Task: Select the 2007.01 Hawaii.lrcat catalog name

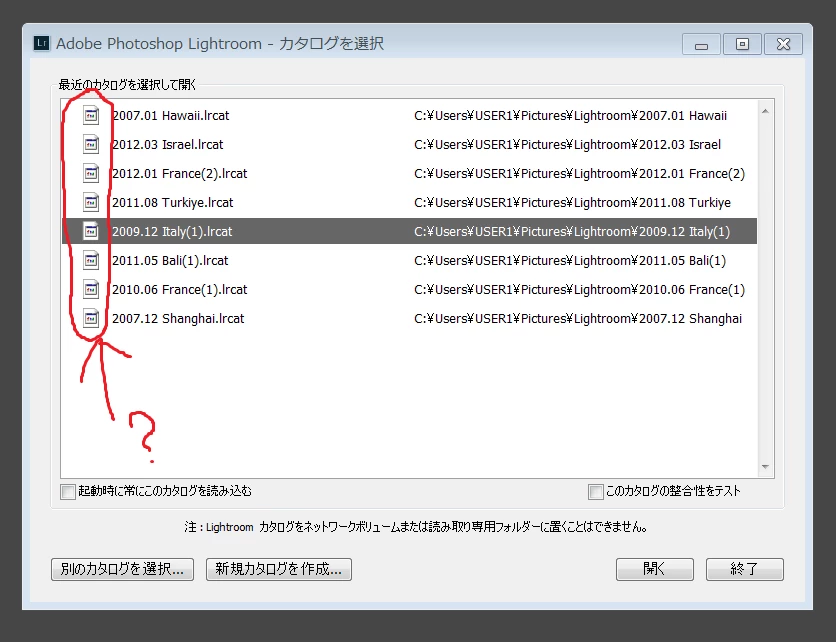Action: (171, 116)
